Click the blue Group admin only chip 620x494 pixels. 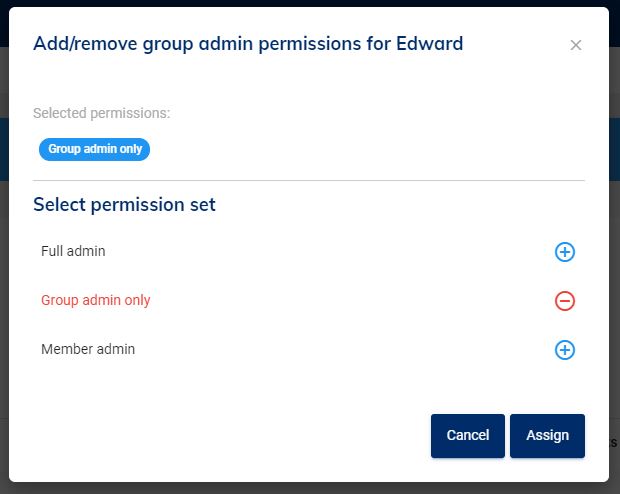[x=95, y=149]
